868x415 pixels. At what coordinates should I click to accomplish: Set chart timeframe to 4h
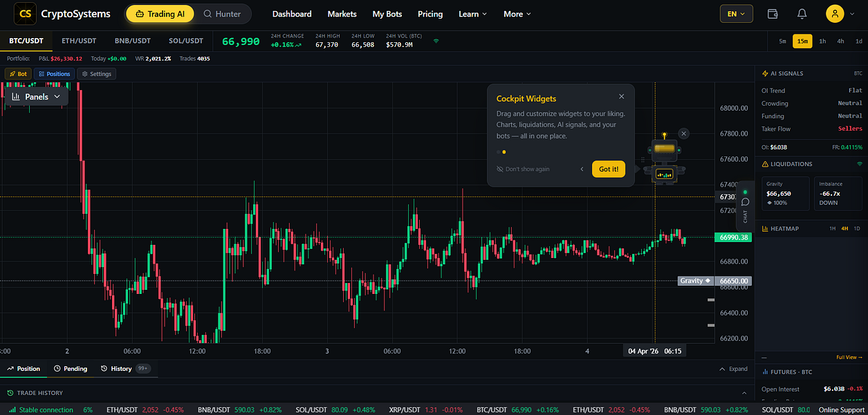840,41
